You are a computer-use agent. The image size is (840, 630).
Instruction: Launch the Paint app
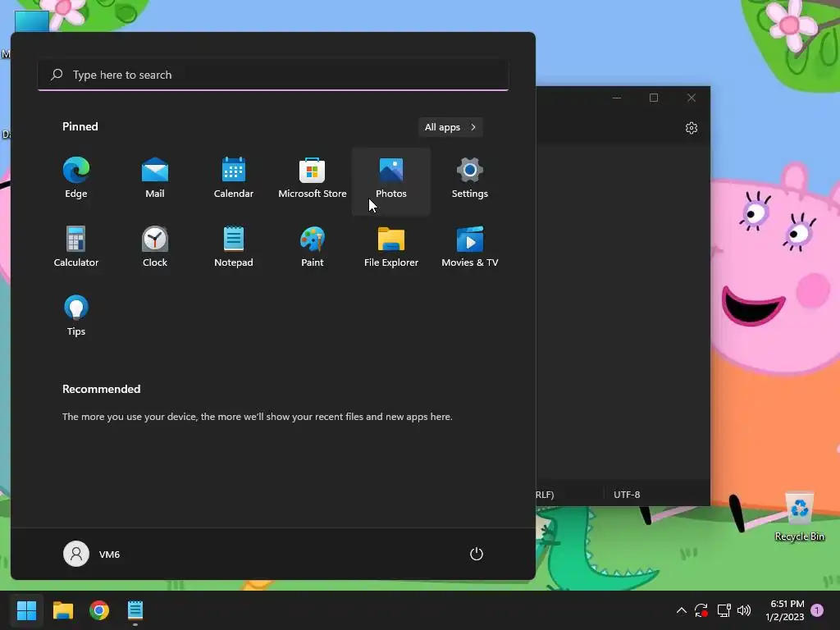[313, 247]
